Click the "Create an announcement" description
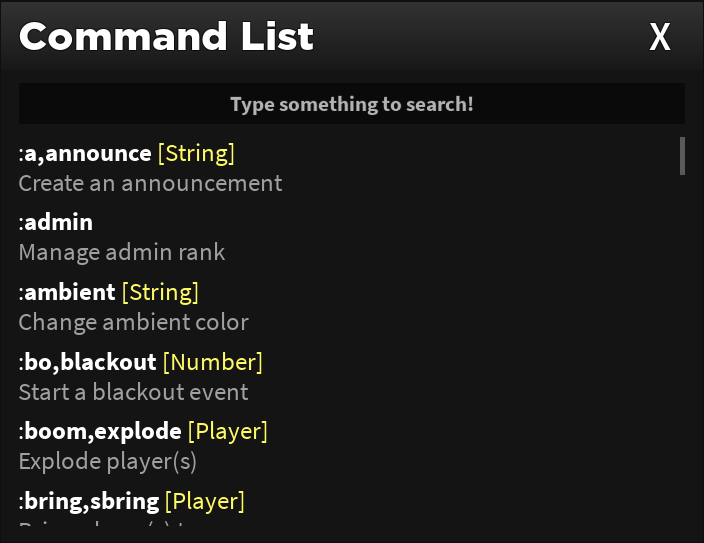The width and height of the screenshot is (704, 543). (150, 183)
